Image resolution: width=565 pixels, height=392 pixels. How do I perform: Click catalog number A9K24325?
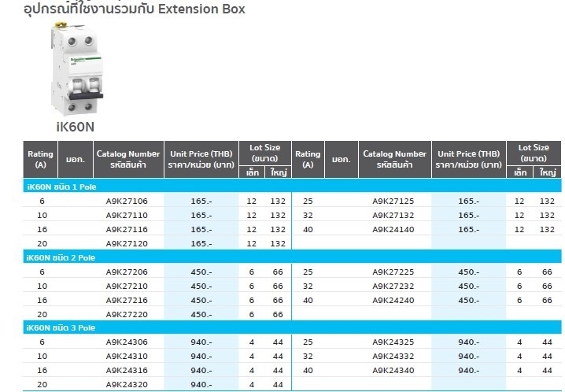393,342
